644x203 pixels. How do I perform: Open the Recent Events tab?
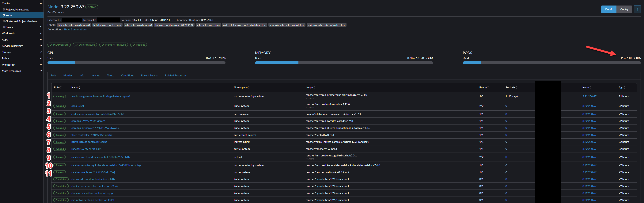click(149, 75)
